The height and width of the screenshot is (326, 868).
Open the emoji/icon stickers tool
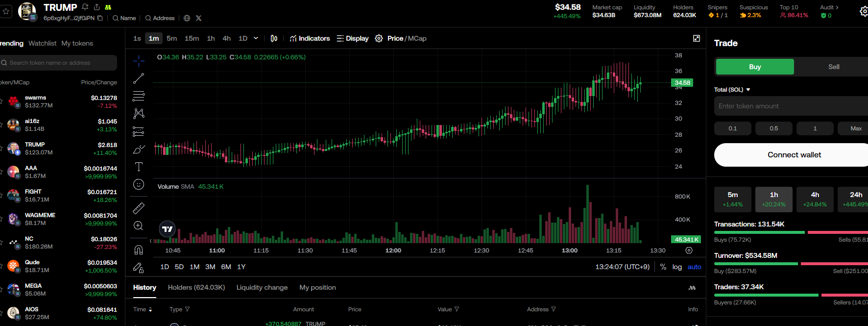click(x=139, y=184)
